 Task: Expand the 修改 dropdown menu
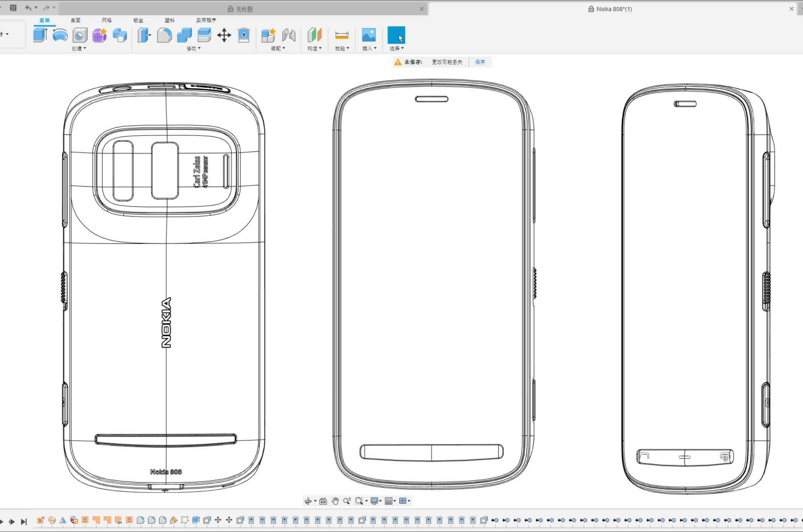(x=193, y=48)
